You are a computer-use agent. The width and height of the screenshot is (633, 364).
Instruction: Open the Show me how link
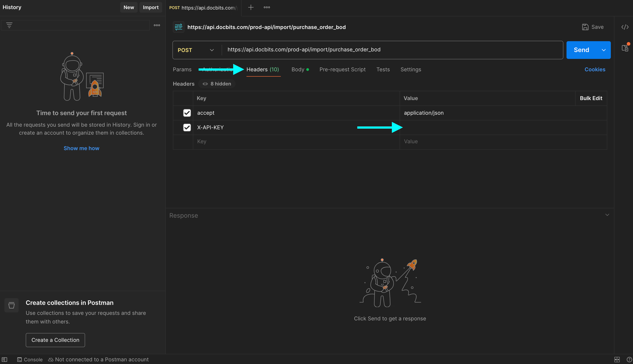pos(81,148)
